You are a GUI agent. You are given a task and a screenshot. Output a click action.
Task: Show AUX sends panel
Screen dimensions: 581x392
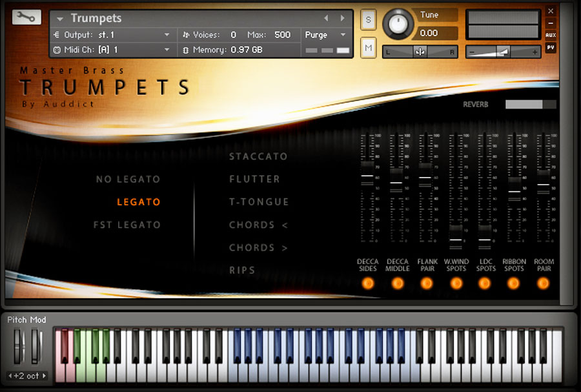551,36
